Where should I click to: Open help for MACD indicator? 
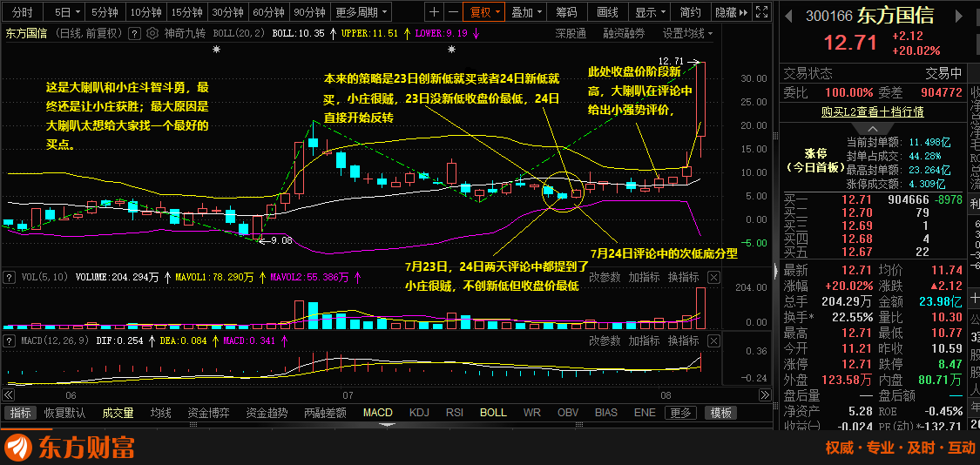(10, 340)
